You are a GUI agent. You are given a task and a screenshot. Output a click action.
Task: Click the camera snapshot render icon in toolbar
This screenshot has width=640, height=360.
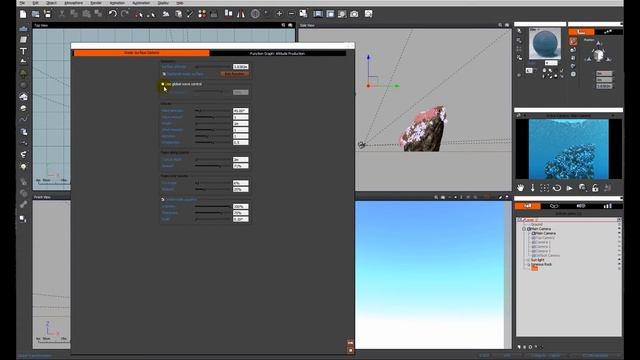354,14
